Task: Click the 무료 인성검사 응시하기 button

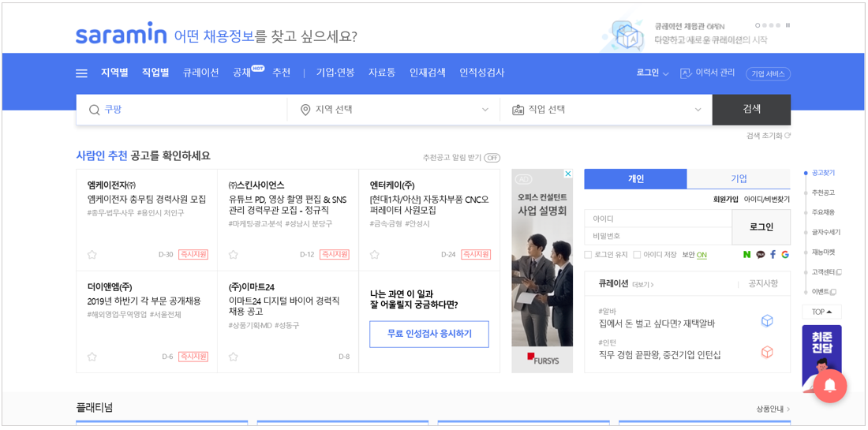Action: click(x=429, y=334)
